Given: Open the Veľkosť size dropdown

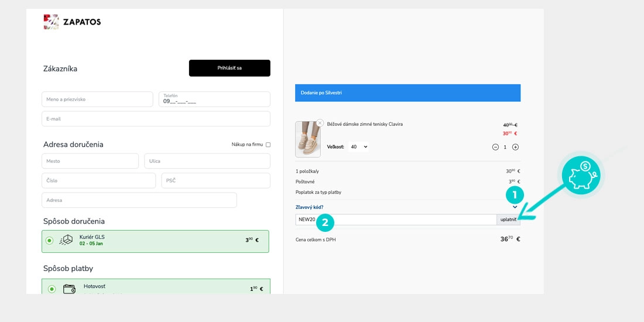Looking at the screenshot, I should click(358, 146).
